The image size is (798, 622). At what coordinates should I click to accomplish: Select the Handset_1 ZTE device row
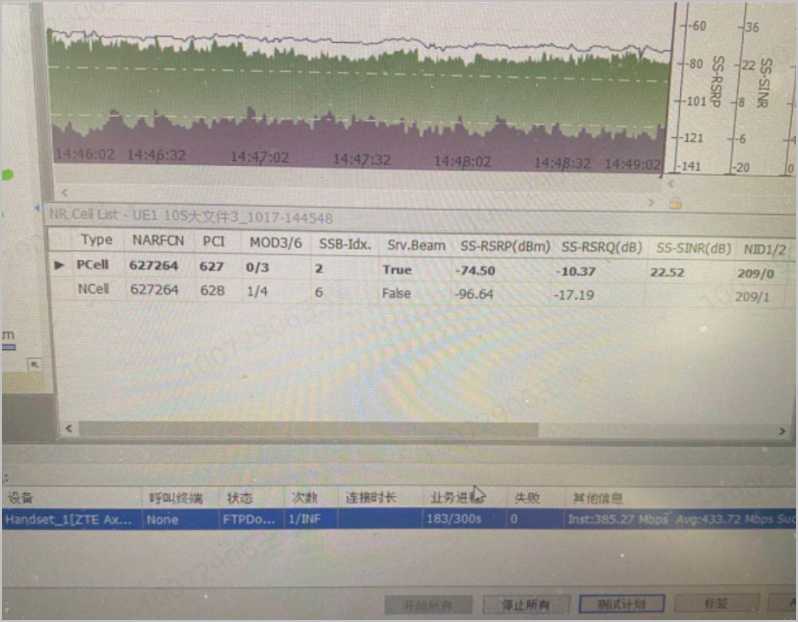[x=68, y=519]
